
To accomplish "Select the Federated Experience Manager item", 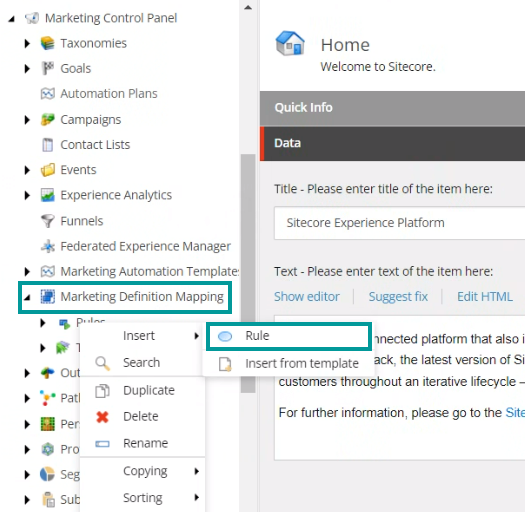I will tap(145, 246).
